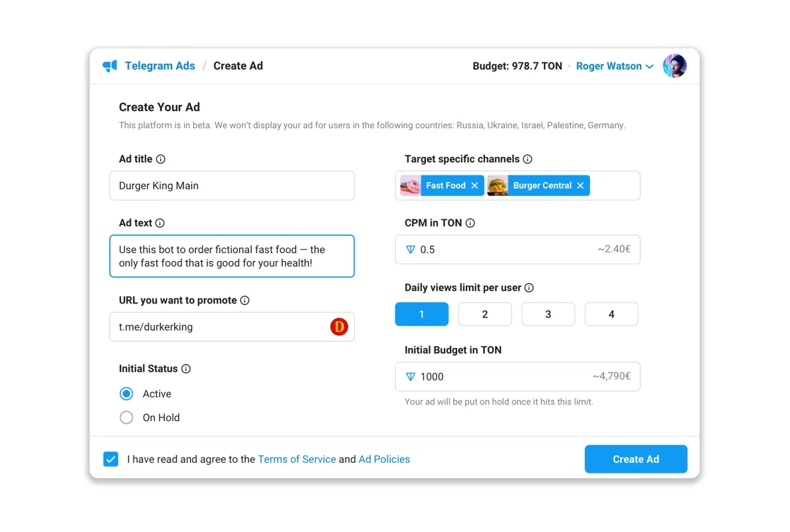The width and height of the screenshot is (790, 532).
Task: Remove the Fast Food channel tag
Action: tap(474, 185)
